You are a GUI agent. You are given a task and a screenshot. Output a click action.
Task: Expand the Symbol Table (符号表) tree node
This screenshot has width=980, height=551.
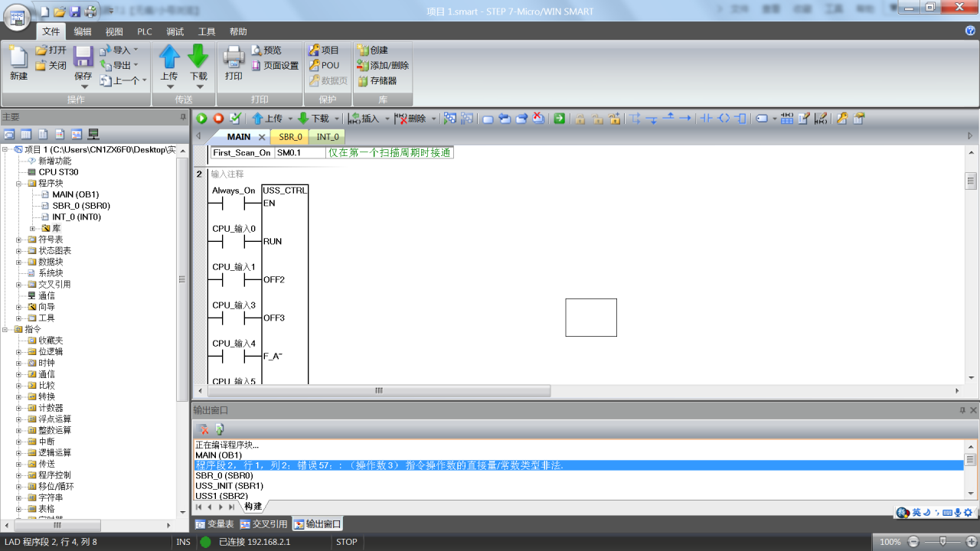[19, 240]
